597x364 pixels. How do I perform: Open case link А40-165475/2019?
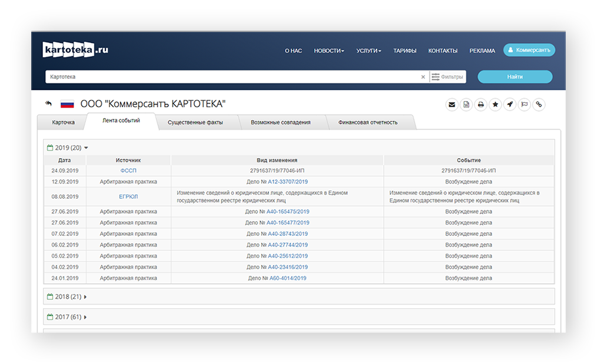tap(288, 212)
